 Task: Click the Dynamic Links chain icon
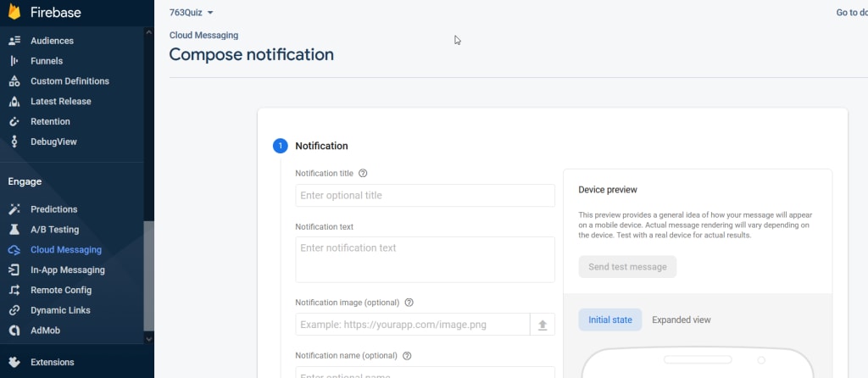[14, 310]
